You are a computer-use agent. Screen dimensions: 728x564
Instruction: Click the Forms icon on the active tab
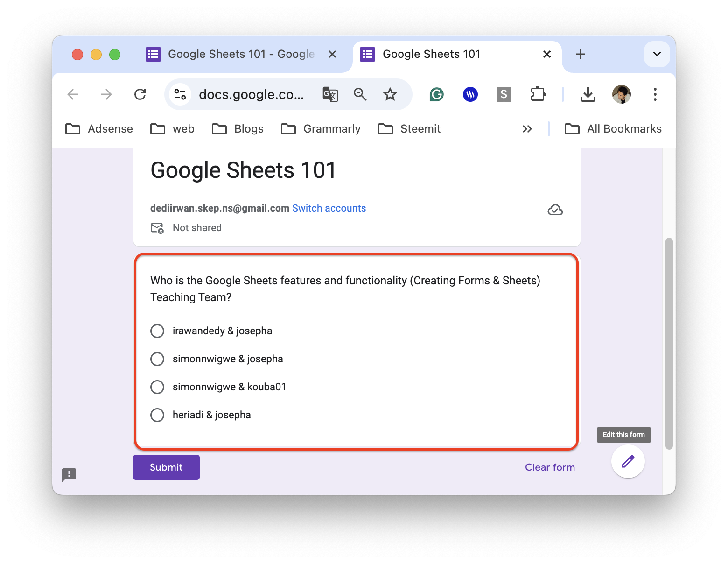[x=368, y=54]
